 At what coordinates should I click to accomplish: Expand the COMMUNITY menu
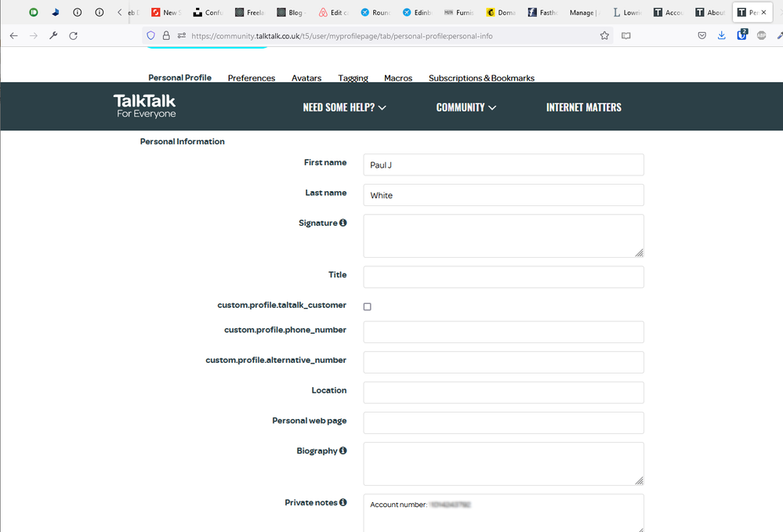click(466, 107)
